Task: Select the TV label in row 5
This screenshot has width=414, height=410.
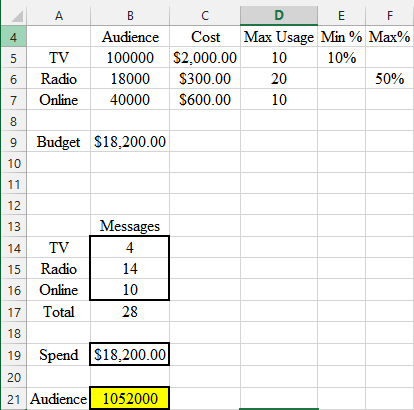Action: pos(59,58)
